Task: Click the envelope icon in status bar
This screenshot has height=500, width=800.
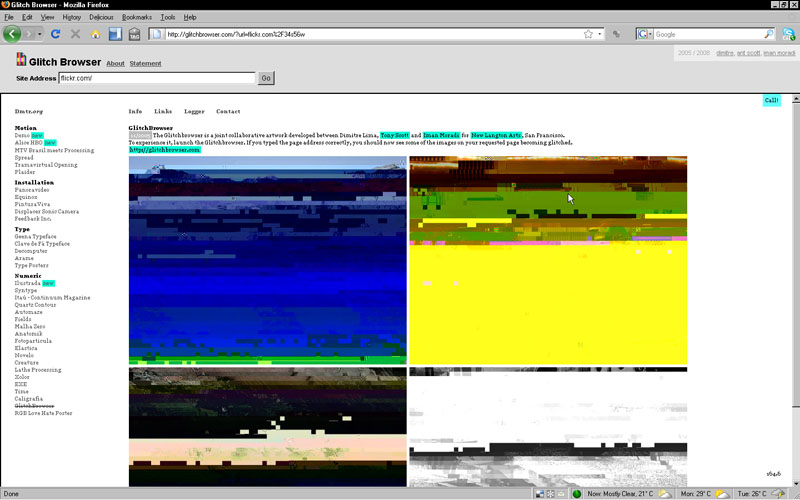Action: (561, 494)
